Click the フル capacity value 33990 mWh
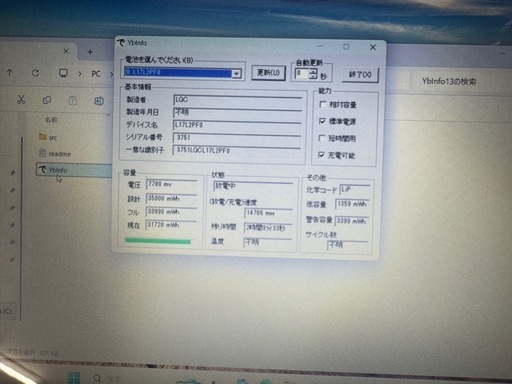Viewport: 512px width, 384px height. [171, 212]
